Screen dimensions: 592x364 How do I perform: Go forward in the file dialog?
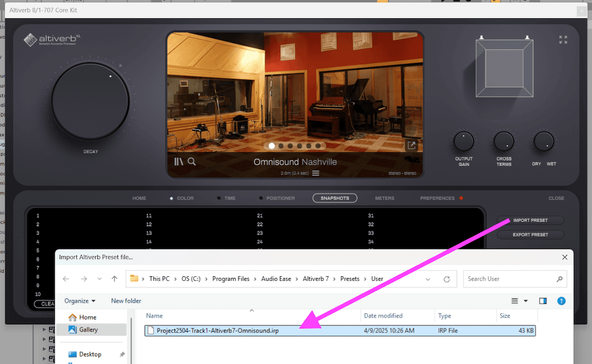point(83,279)
